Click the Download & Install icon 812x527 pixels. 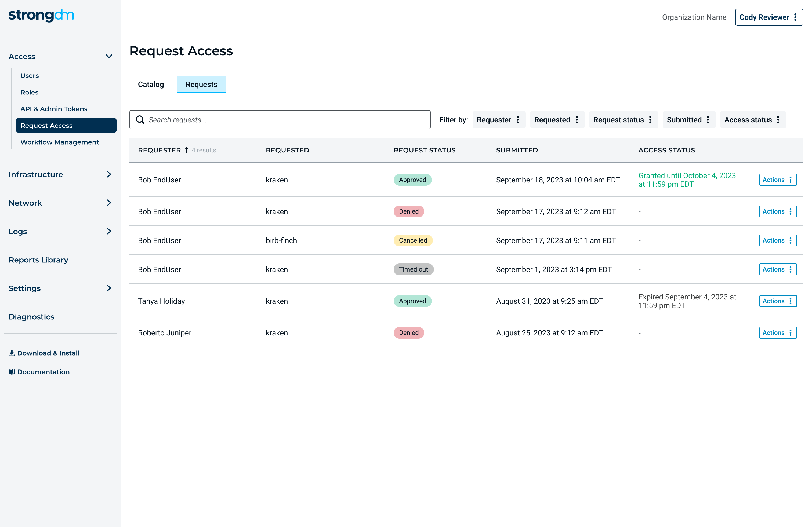tap(12, 353)
